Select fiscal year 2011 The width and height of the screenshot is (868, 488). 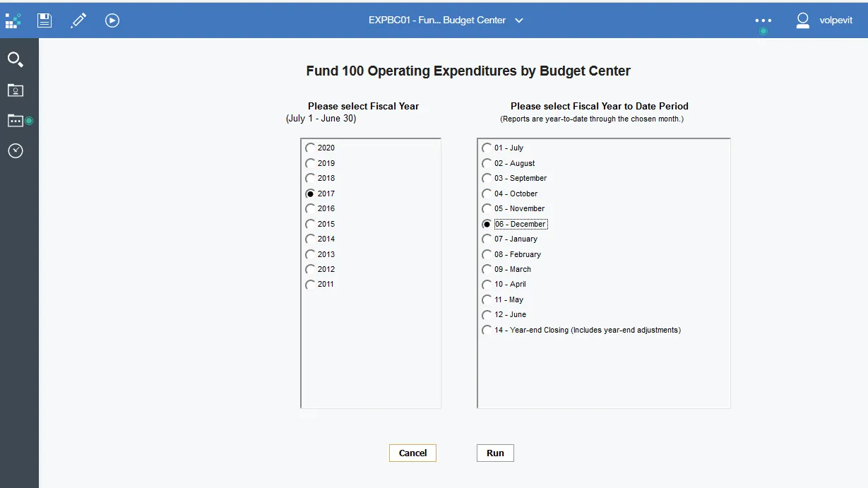coord(311,285)
